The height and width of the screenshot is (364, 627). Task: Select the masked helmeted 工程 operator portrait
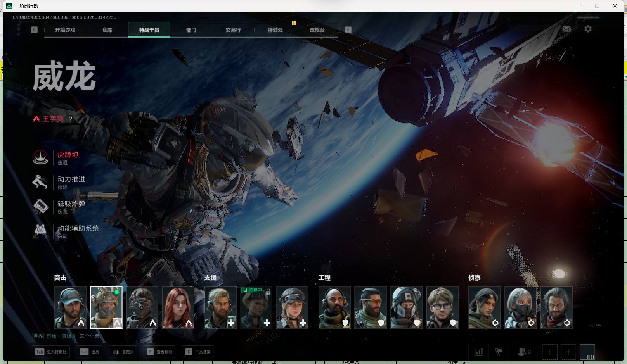pyautogui.click(x=406, y=307)
